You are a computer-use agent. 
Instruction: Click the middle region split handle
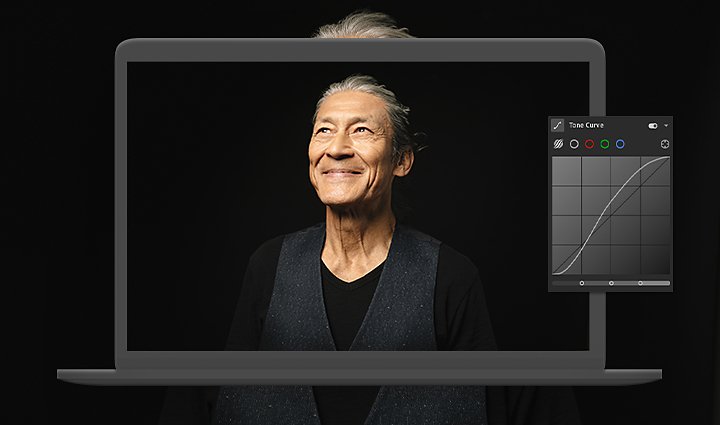(611, 283)
